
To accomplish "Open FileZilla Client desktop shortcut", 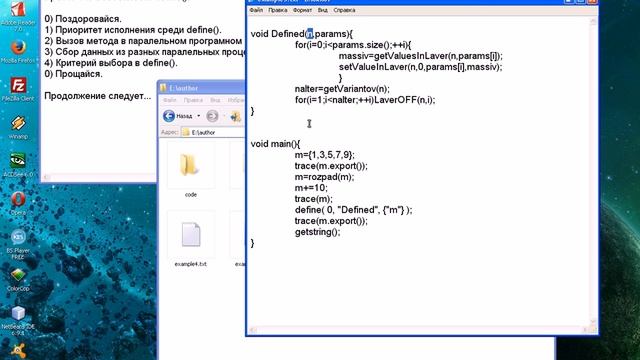I will (x=18, y=89).
